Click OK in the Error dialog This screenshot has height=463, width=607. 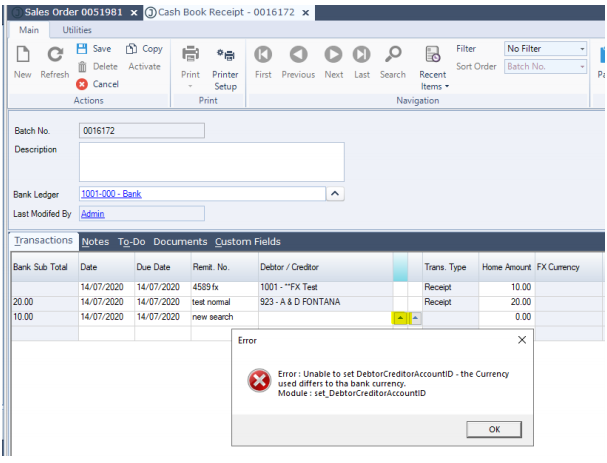click(x=494, y=429)
